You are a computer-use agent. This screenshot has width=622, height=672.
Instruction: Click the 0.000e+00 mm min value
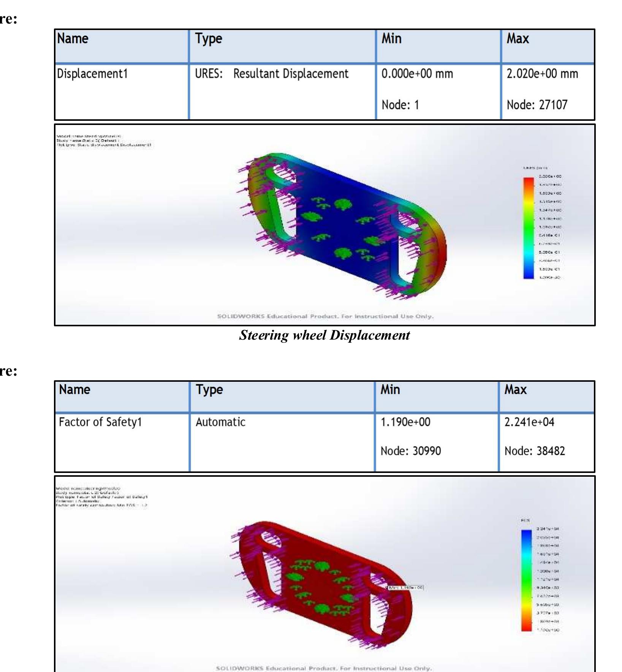pyautogui.click(x=417, y=74)
